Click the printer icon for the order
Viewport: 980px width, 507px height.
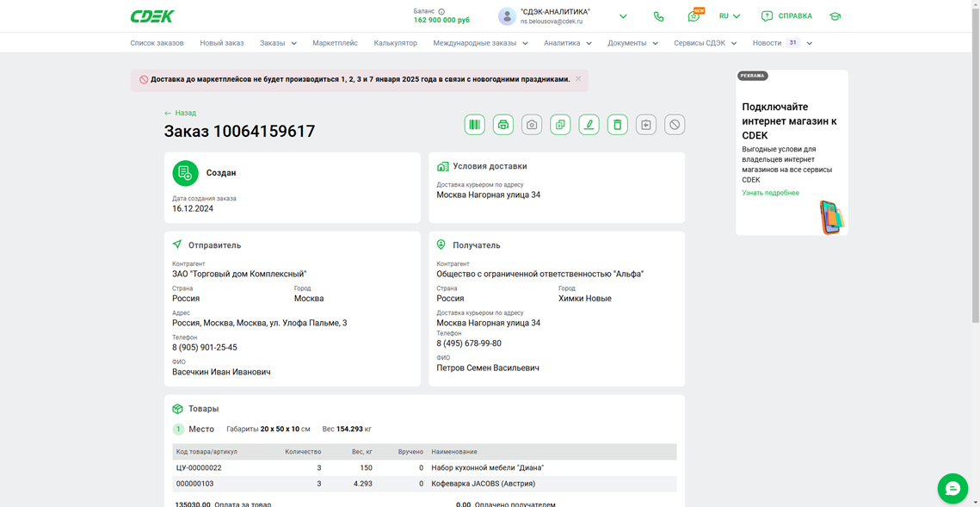pos(502,124)
